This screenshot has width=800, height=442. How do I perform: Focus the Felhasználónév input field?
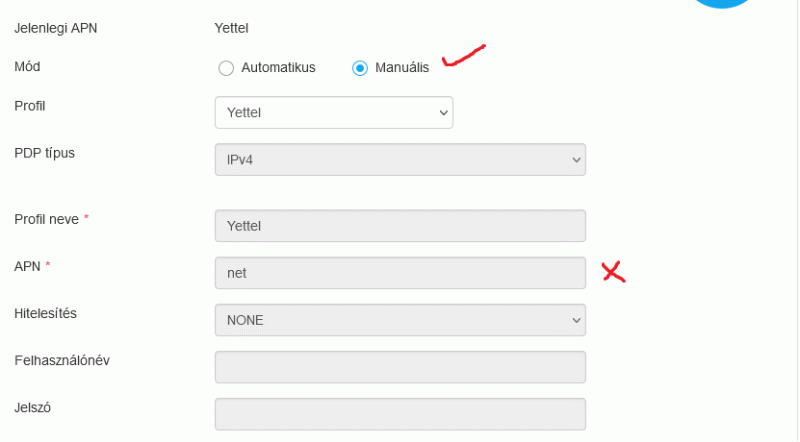tap(400, 367)
